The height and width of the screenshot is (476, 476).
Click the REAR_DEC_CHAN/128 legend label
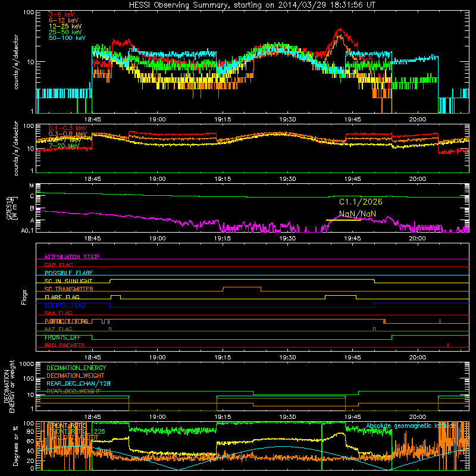[x=79, y=383]
